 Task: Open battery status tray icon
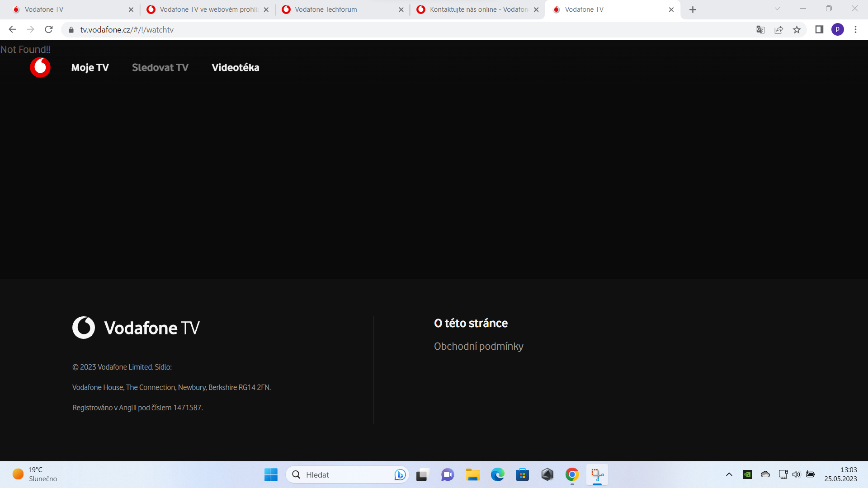pos(811,474)
